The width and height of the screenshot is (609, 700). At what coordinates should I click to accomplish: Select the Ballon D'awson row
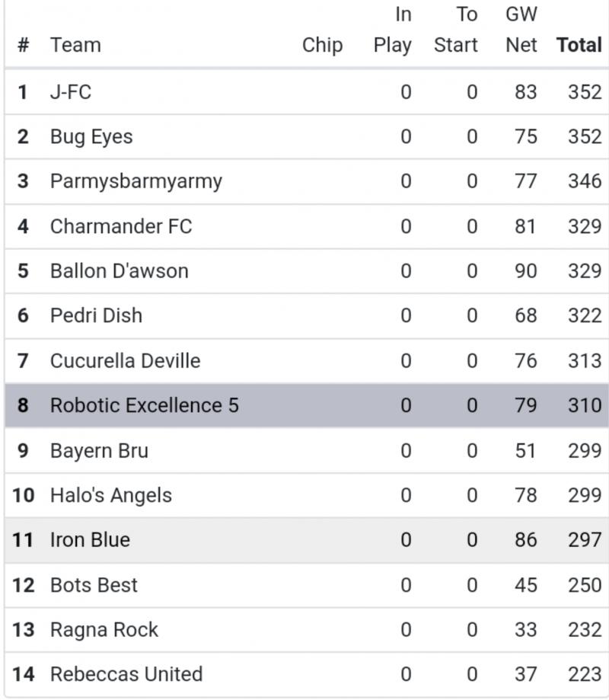pyautogui.click(x=120, y=271)
